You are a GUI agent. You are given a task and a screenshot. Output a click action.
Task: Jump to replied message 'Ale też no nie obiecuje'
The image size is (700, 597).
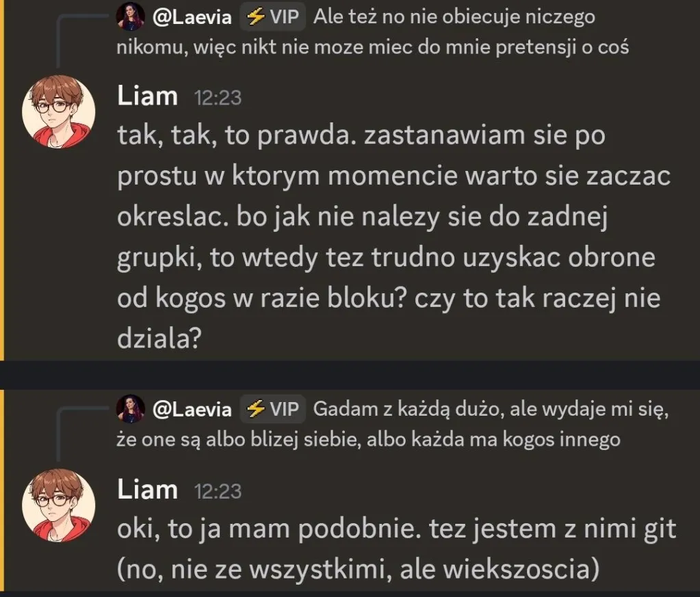373,32
